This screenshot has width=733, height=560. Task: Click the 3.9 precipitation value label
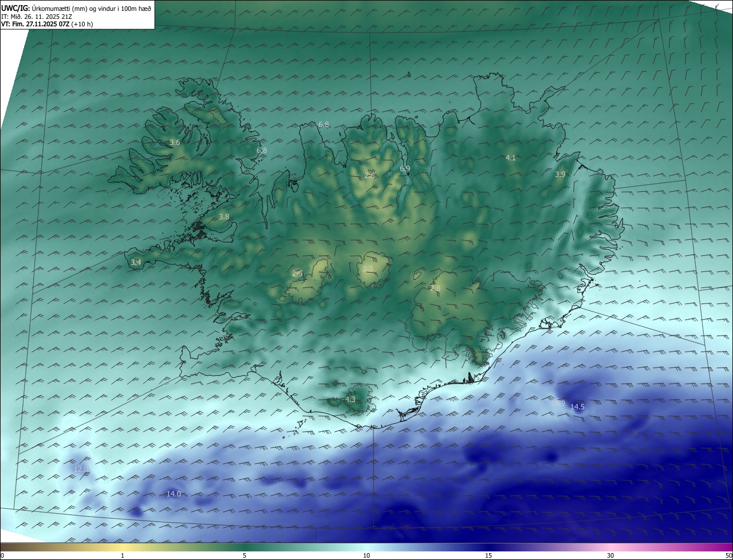pos(560,175)
